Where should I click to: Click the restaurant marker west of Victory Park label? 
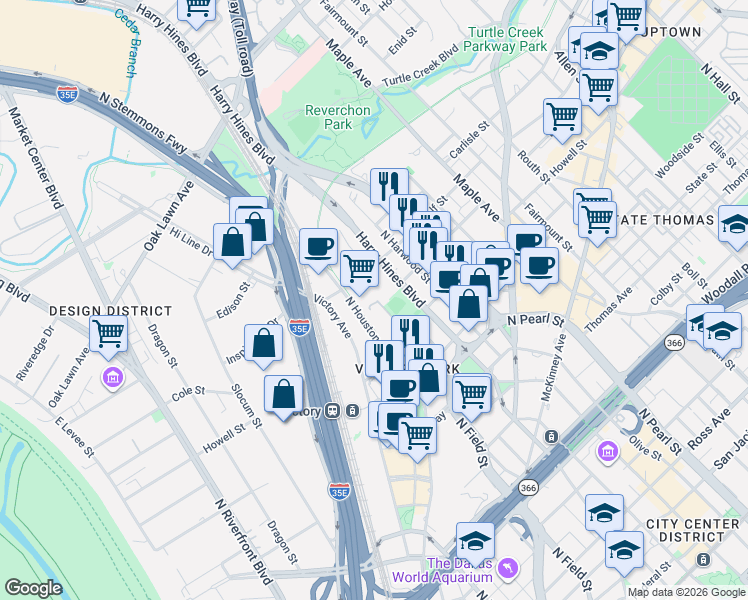[384, 359]
